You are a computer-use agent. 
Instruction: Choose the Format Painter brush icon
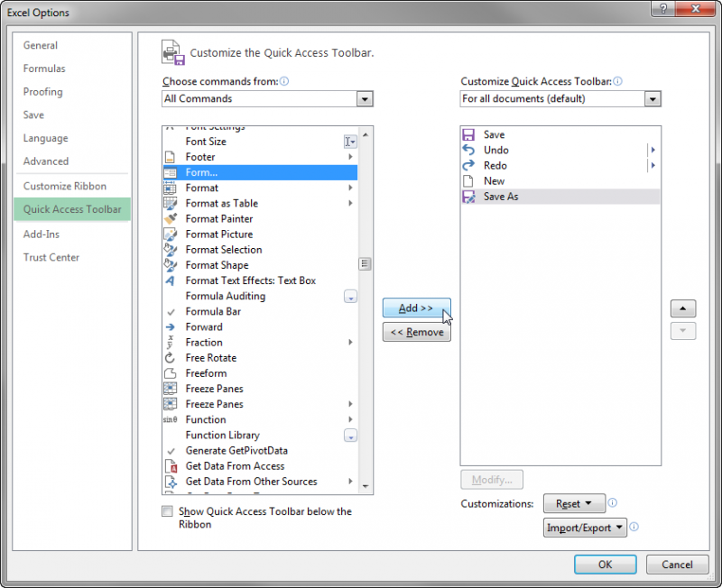click(x=170, y=218)
